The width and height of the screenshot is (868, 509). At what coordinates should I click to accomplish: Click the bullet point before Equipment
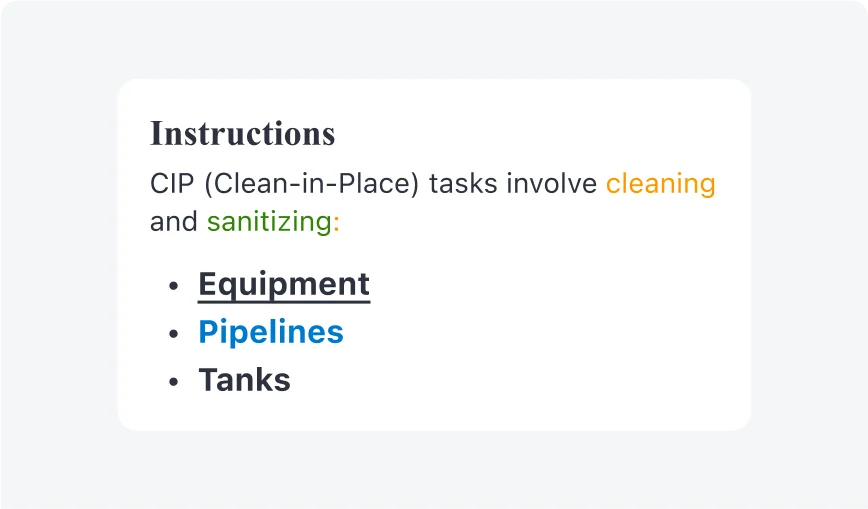pyautogui.click(x=174, y=286)
